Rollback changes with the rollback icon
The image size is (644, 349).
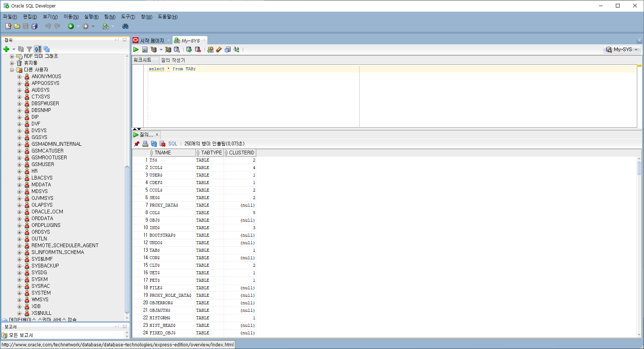tap(198, 50)
